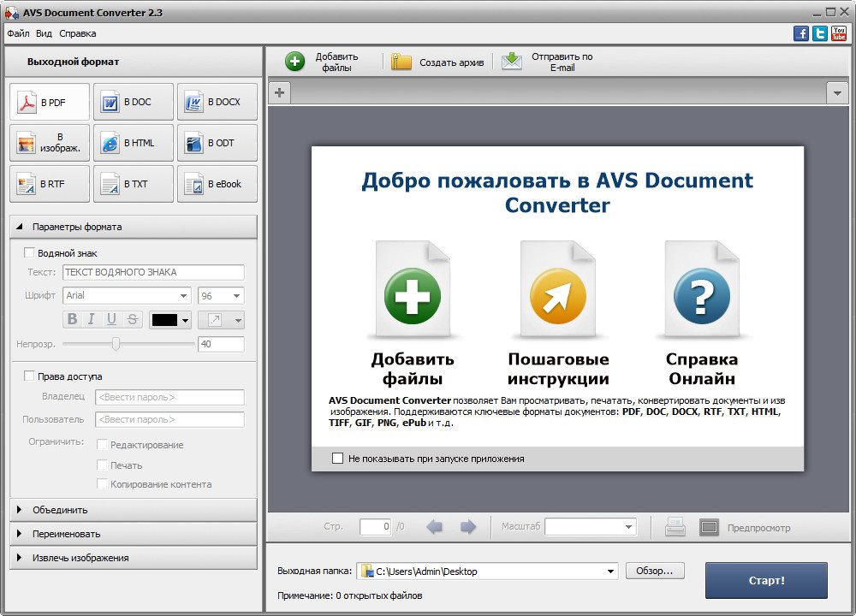Viewport: 856px width, 616px height.
Task: Check the Редактирование restriction box
Action: (x=102, y=445)
